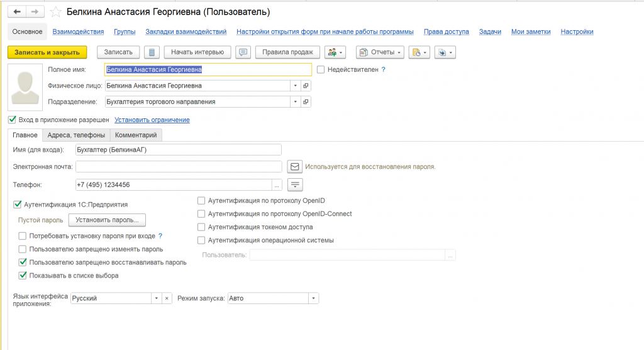Click into the Электронная почта input field

[177, 167]
